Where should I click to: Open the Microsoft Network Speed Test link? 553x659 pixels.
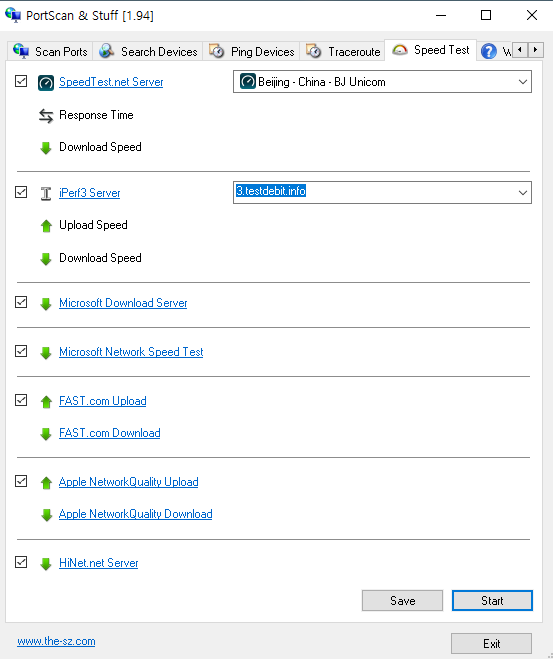(x=131, y=352)
